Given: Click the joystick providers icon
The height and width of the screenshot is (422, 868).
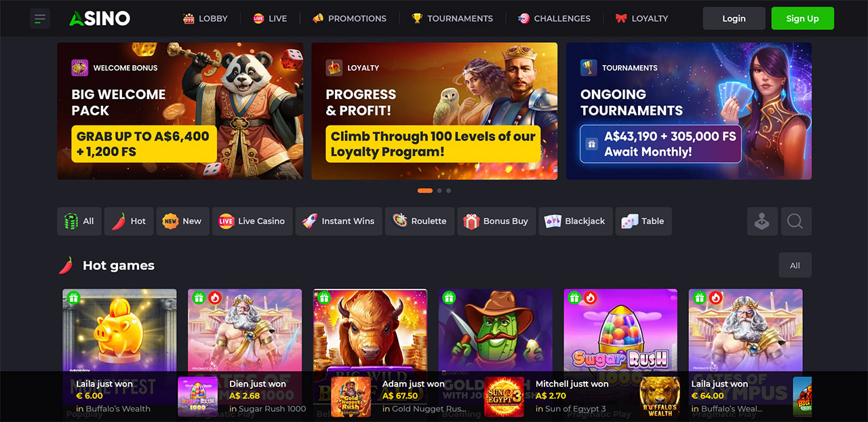Looking at the screenshot, I should [762, 221].
